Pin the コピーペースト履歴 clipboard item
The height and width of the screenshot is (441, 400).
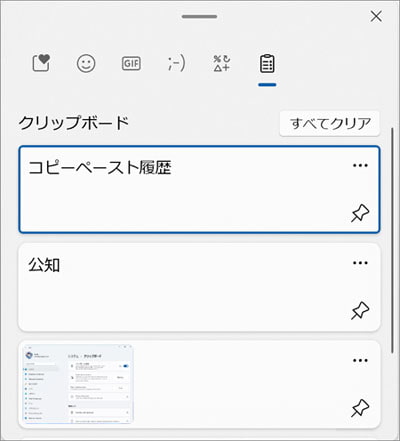(x=360, y=213)
